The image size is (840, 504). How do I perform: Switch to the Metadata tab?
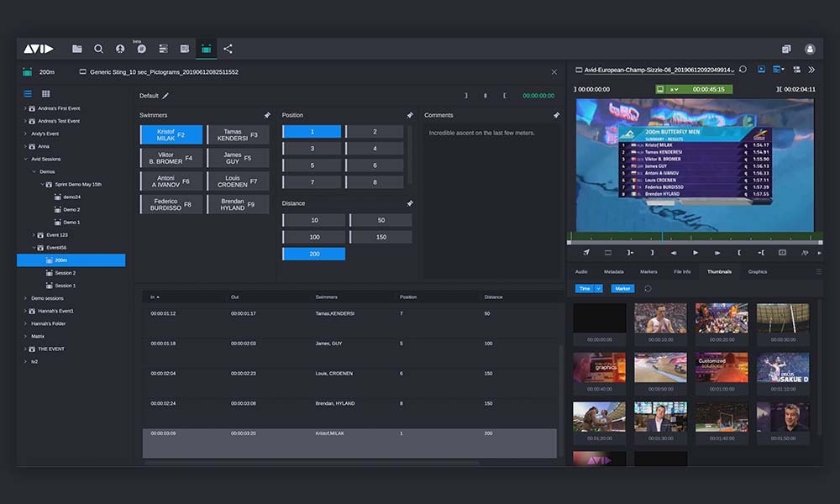[613, 271]
